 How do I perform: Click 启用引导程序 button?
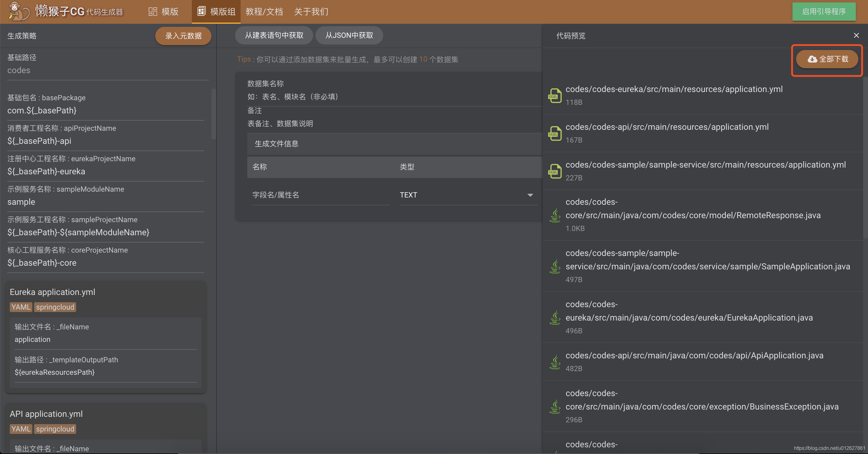click(824, 12)
